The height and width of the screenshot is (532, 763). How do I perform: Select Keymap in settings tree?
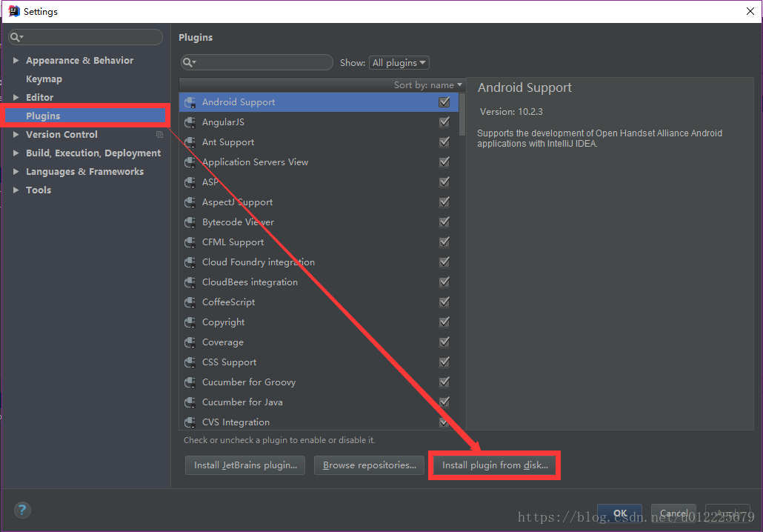(44, 79)
